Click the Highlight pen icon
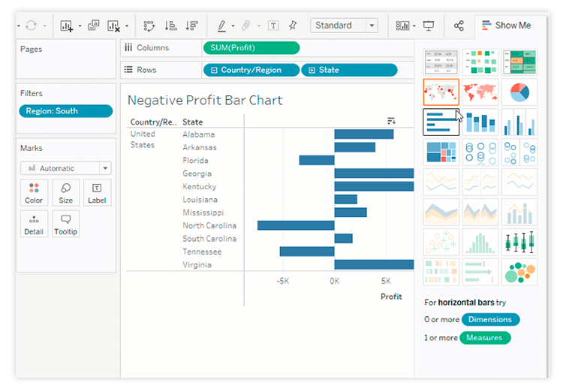The height and width of the screenshot is (392, 563). pos(221,26)
